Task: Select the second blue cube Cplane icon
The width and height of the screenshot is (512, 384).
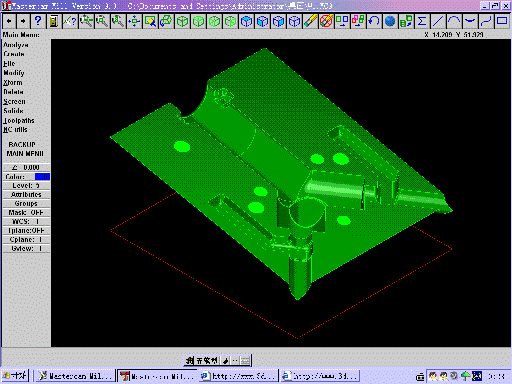Action: pyautogui.click(x=262, y=21)
